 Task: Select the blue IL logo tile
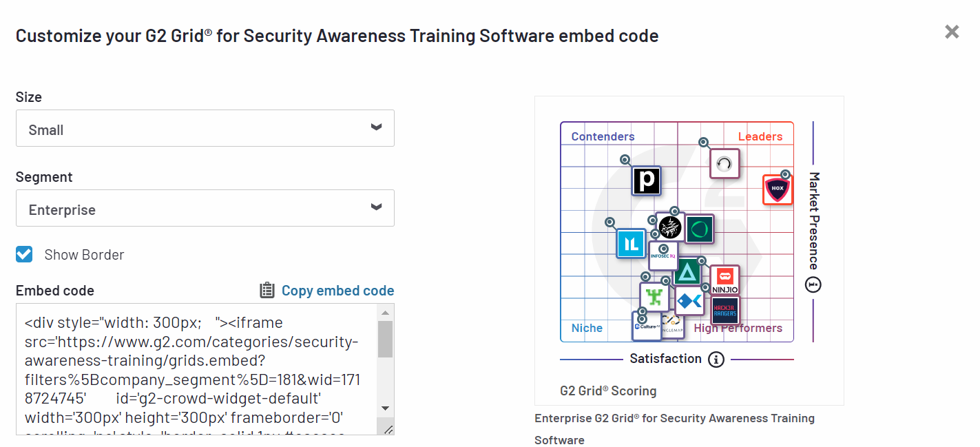tap(632, 243)
